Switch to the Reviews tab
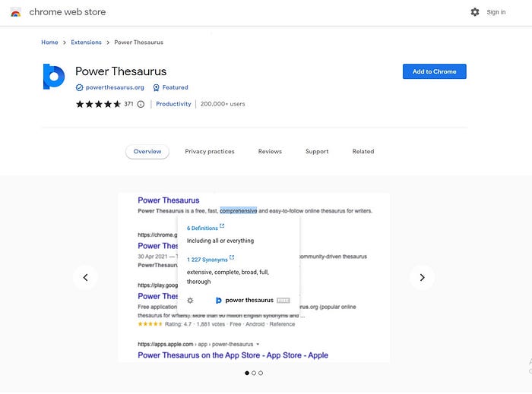This screenshot has height=394, width=532. (x=270, y=151)
